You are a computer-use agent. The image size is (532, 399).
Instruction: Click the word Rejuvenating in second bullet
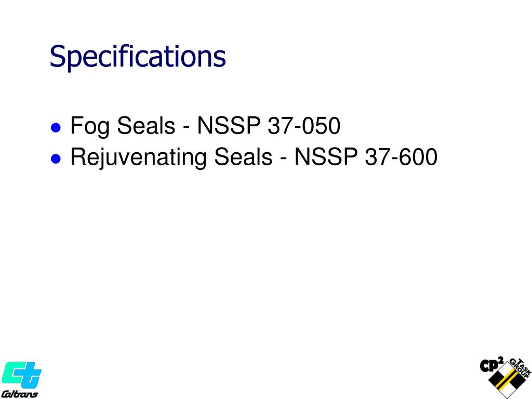pos(138,157)
